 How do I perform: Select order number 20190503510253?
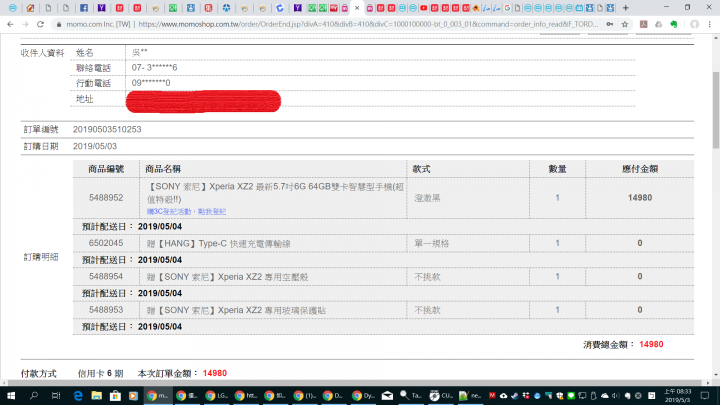pos(107,129)
